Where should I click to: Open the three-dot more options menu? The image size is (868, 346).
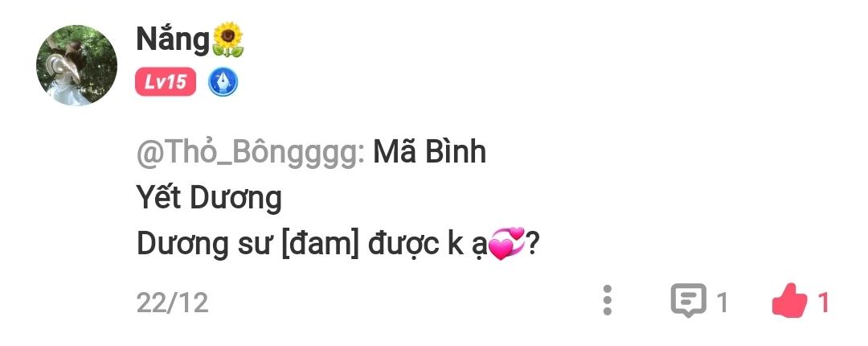pos(608,300)
